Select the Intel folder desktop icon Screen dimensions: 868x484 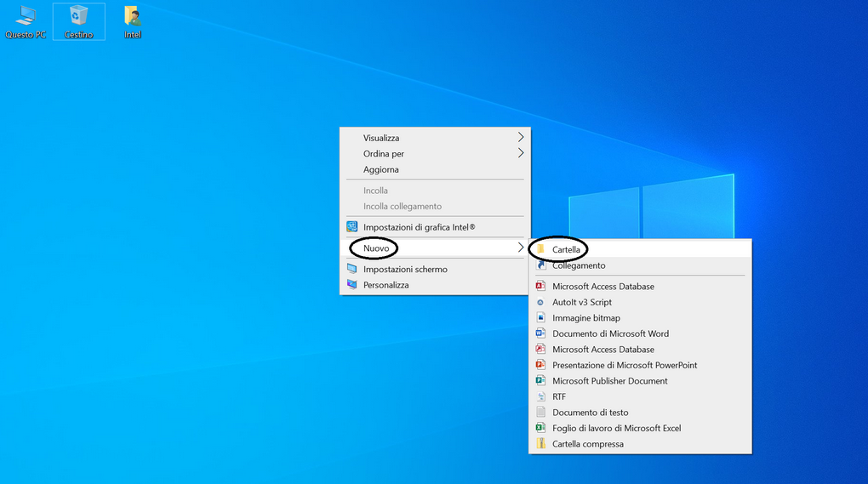coord(132,22)
